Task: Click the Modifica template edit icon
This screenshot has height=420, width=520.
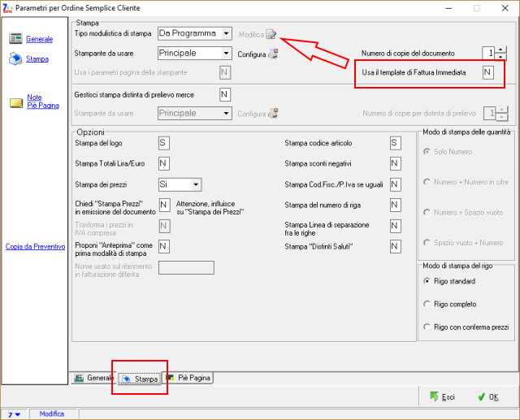Action: 271,34
